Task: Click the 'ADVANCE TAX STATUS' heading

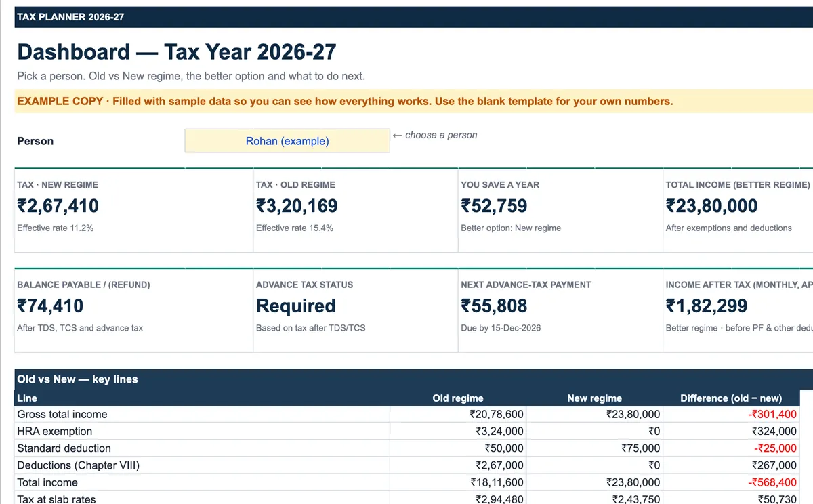Action: click(304, 285)
